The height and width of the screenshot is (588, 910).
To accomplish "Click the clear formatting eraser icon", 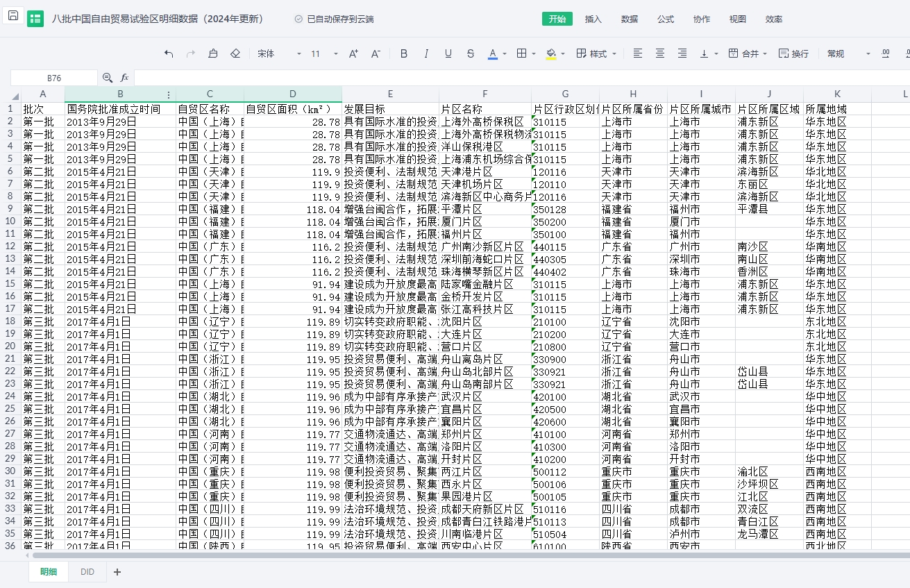I will tap(235, 53).
